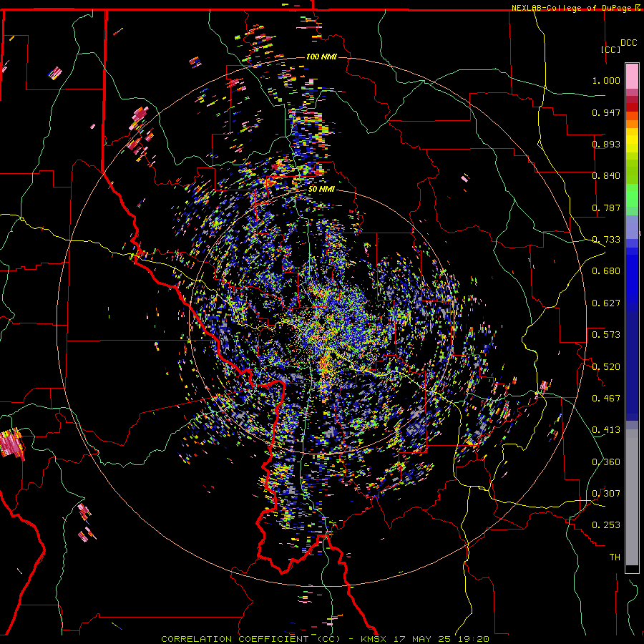Click the 0.413 scale value
The width and height of the screenshot is (644, 644).
[x=606, y=430]
